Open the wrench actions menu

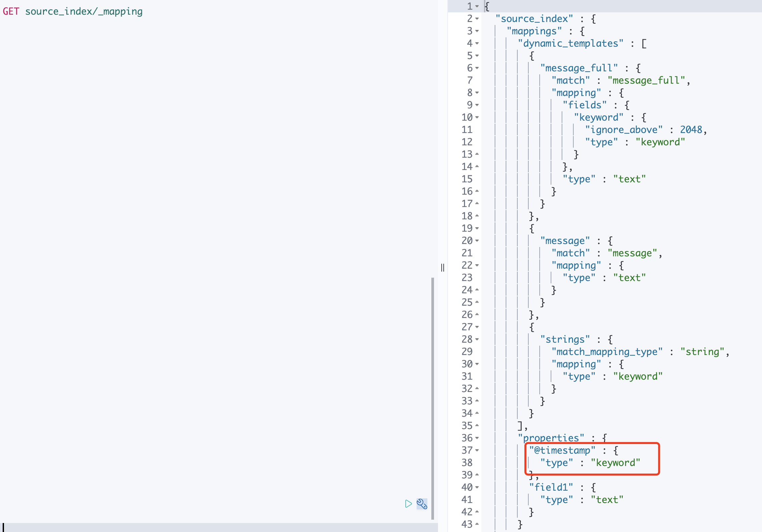(422, 504)
